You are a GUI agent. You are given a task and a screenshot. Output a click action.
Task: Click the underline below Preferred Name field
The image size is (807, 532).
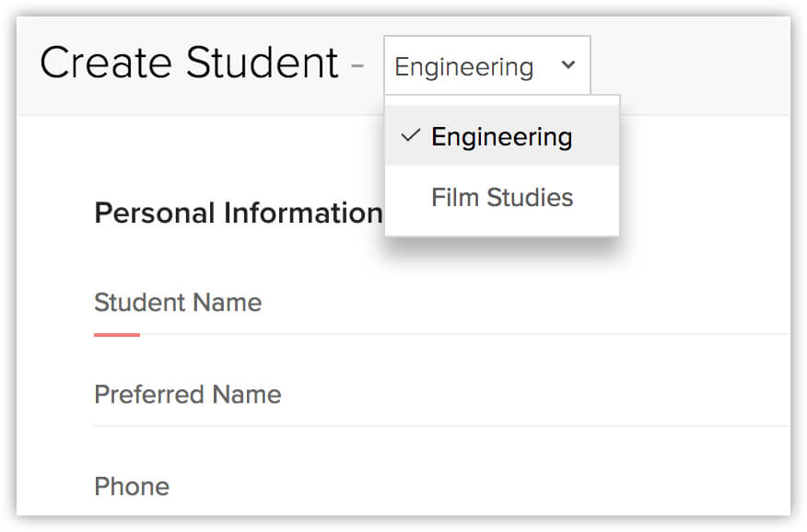click(441, 426)
